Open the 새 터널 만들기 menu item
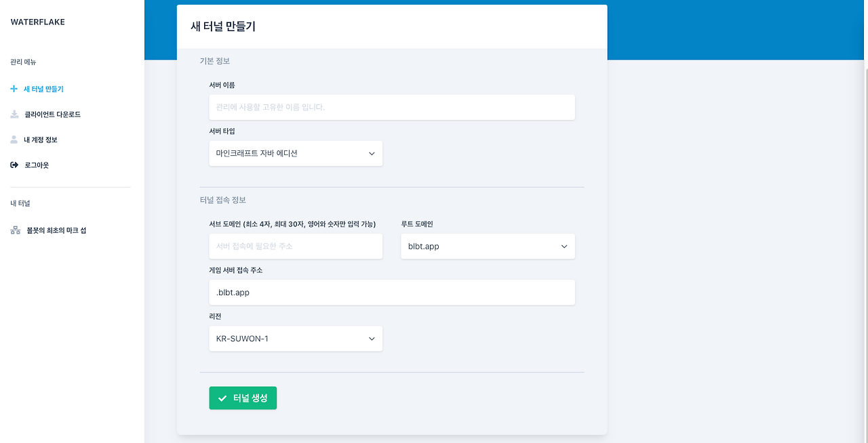The image size is (868, 443). pyautogui.click(x=43, y=89)
